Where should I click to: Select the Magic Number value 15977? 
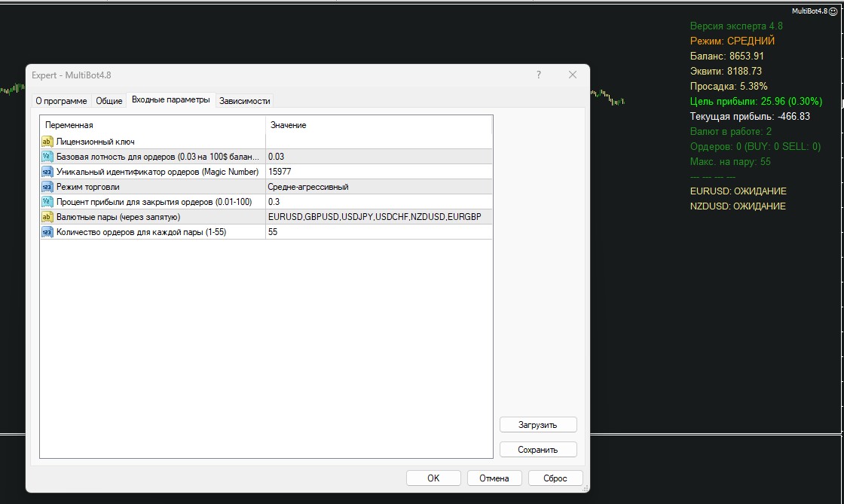379,172
